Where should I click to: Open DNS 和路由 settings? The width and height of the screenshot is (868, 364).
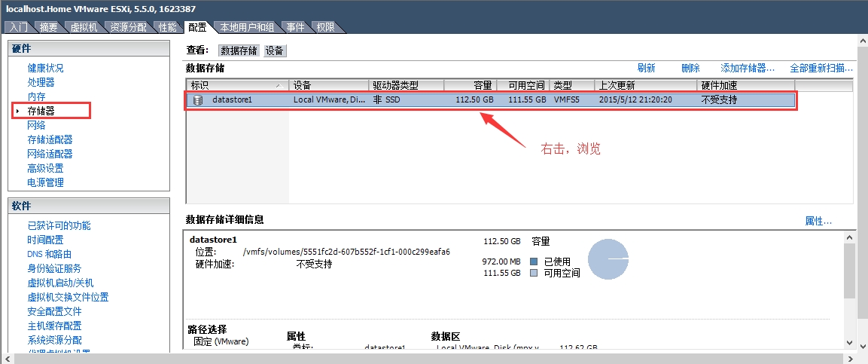coord(49,254)
